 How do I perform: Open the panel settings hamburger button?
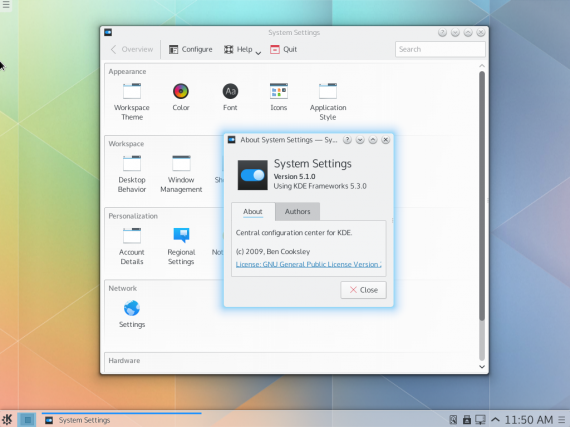click(x=562, y=420)
